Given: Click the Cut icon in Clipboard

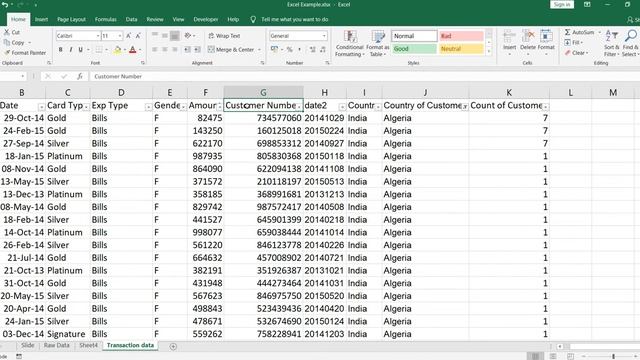Looking at the screenshot, I should tap(7, 32).
